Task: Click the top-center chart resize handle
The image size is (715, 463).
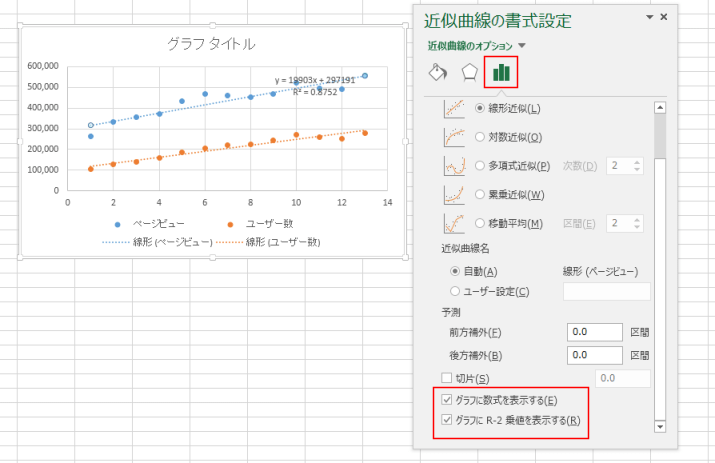Action: point(212,25)
